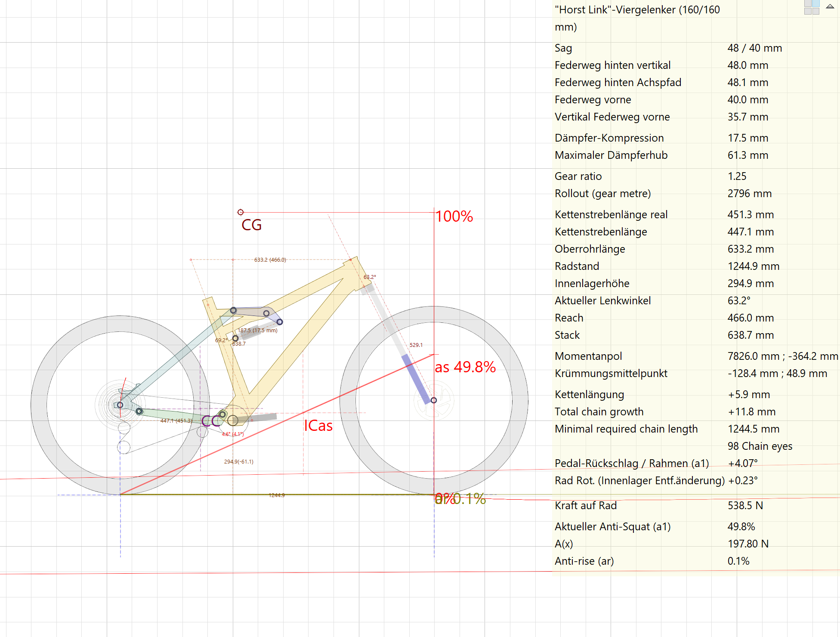Click the rocker front pivot near the shock
The height and width of the screenshot is (637, 840).
[x=280, y=322]
